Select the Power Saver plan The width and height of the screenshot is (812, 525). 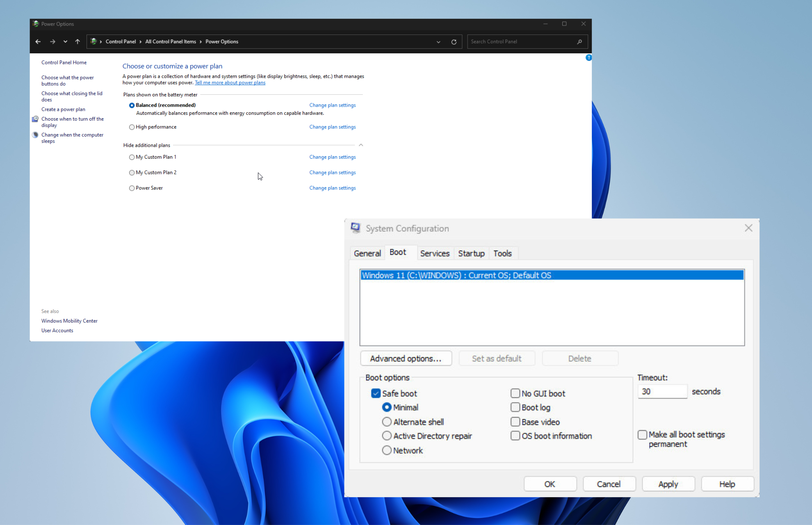132,188
